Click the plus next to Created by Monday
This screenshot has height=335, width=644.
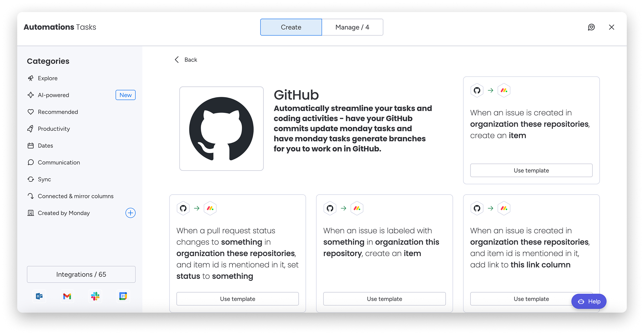(x=130, y=213)
